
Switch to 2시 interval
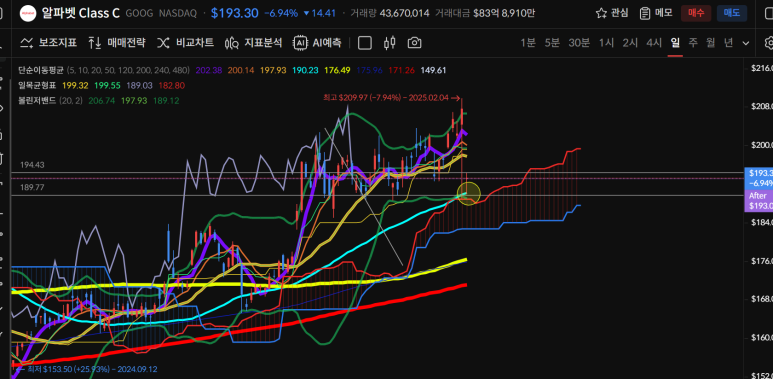pos(630,43)
